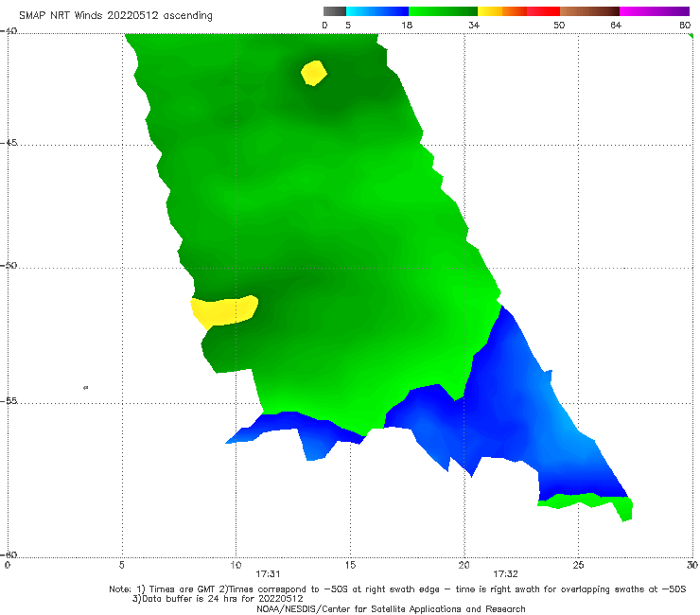Screen dimensions: 700x615
Task: Click the longitude axis label '5'
Action: [x=122, y=565]
